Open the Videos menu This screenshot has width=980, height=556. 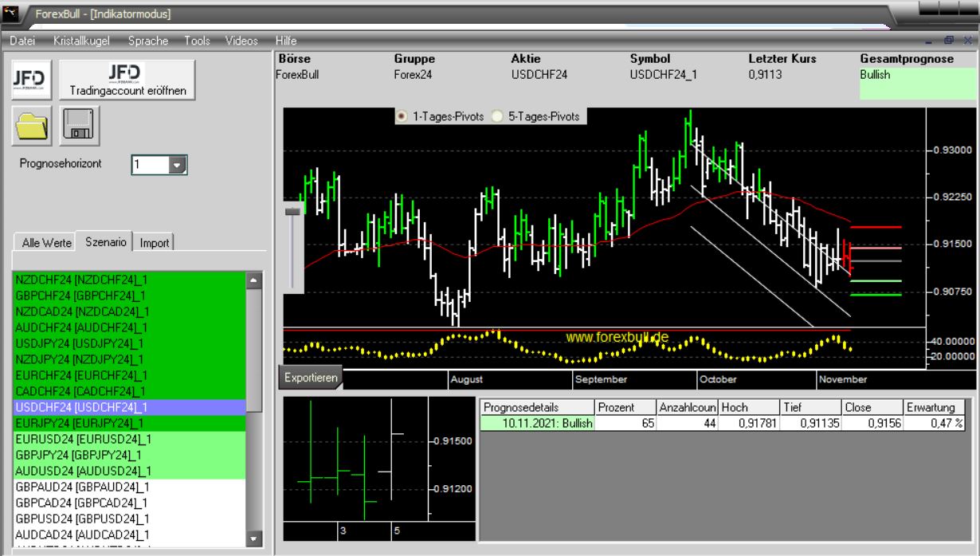pos(241,41)
